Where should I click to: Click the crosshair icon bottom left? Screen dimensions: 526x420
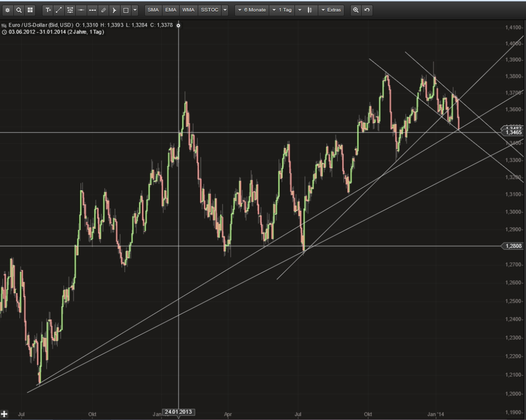[x=5, y=413]
